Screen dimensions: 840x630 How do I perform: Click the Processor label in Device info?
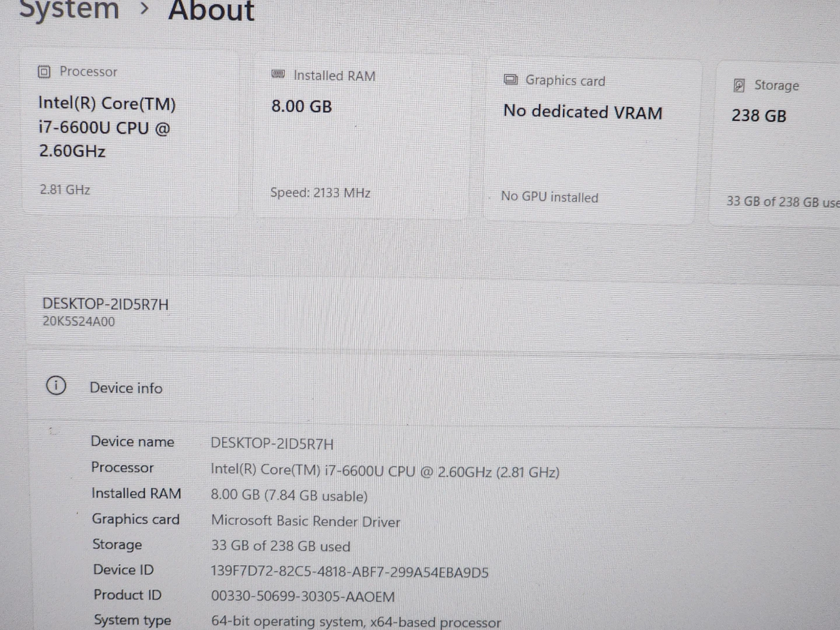pos(123,467)
